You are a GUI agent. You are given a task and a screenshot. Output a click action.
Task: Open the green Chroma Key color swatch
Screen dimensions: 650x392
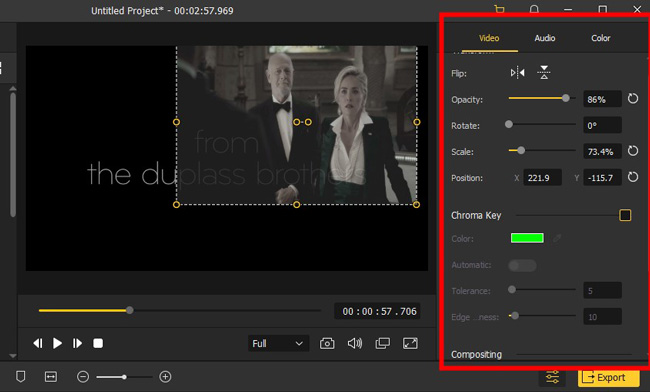pos(527,238)
